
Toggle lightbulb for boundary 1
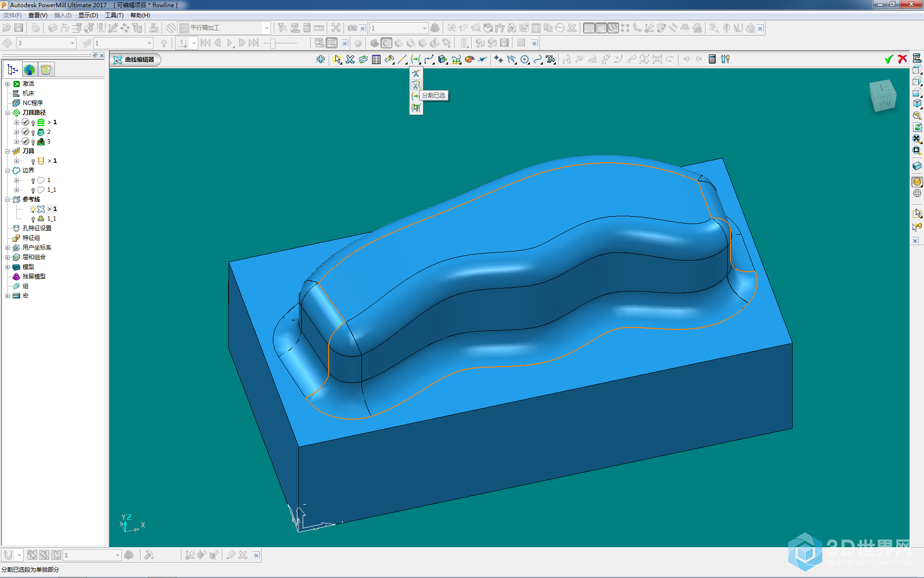33,180
